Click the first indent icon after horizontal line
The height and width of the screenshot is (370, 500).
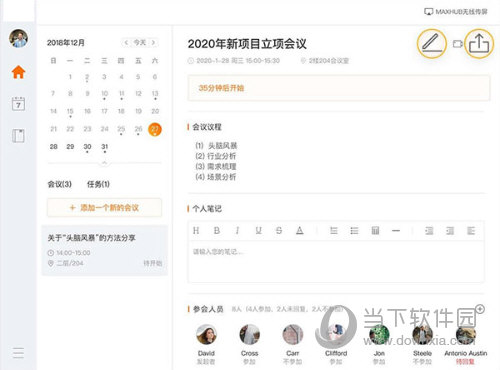point(429,231)
